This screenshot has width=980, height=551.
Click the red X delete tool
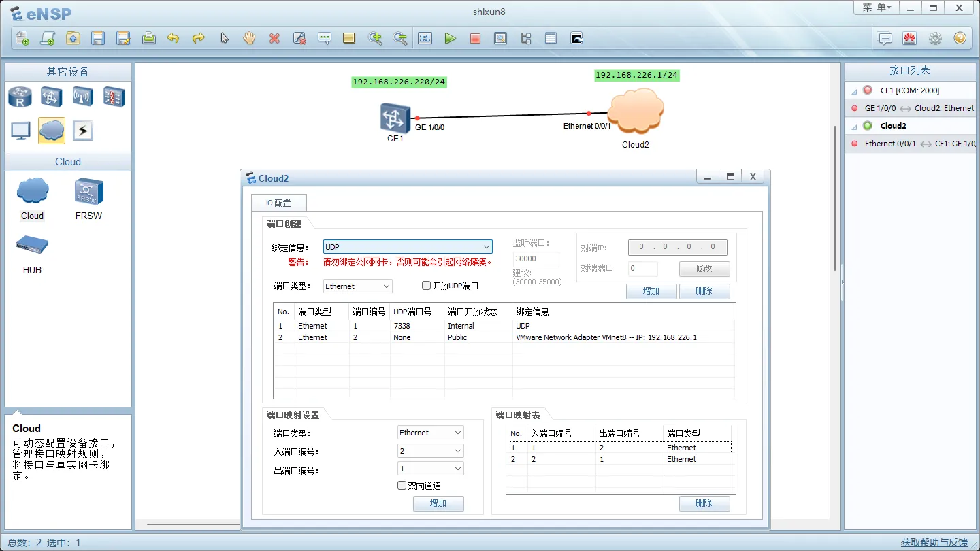pyautogui.click(x=274, y=38)
